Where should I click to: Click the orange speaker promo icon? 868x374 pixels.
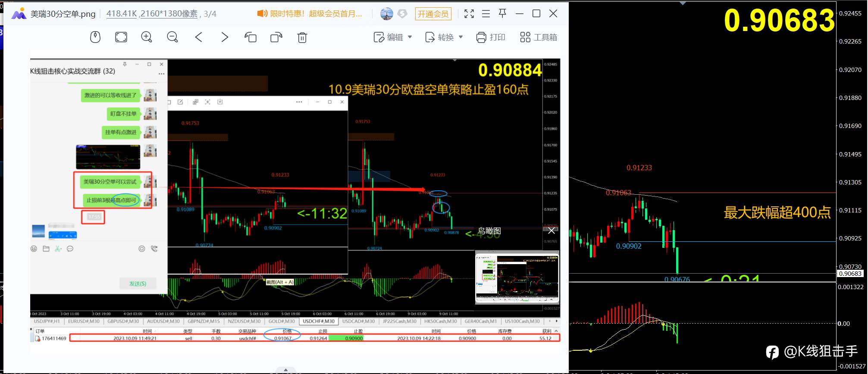point(262,14)
